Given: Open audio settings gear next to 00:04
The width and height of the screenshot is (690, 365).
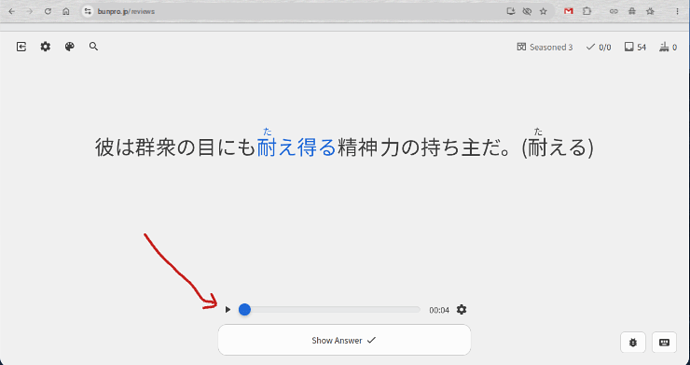Looking at the screenshot, I should (x=461, y=310).
